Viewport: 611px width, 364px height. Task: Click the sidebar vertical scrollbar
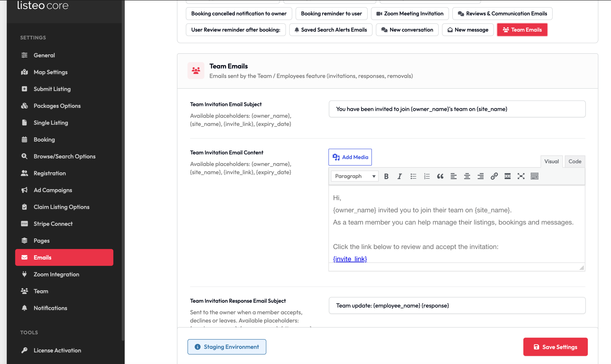123,170
